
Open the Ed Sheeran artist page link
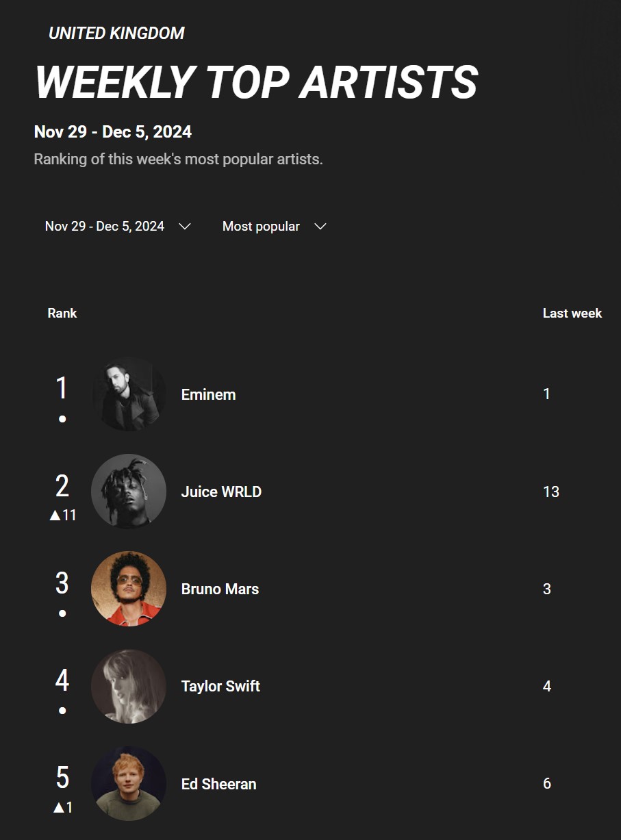tap(218, 784)
